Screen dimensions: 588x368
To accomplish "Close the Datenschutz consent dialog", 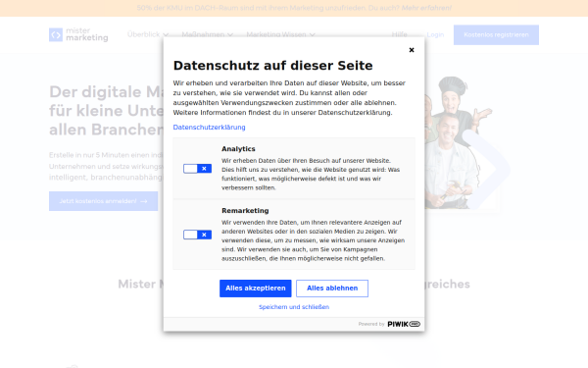I will [x=412, y=50].
